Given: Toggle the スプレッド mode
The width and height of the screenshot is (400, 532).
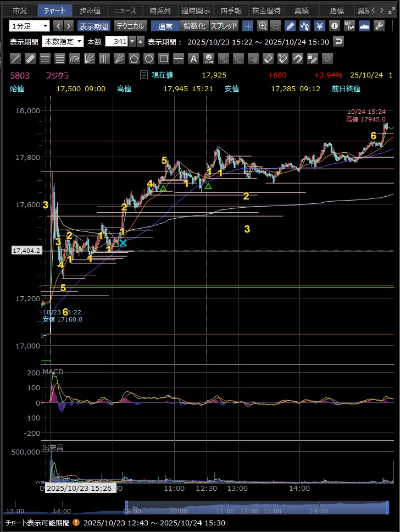Looking at the screenshot, I should pos(224,26).
